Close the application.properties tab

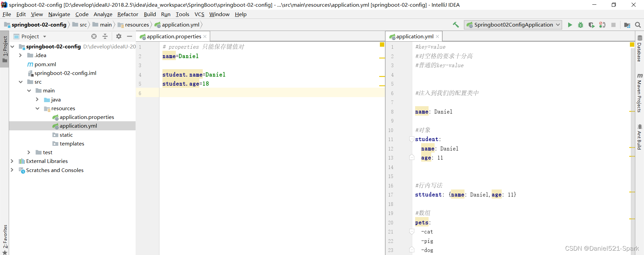[x=205, y=36]
